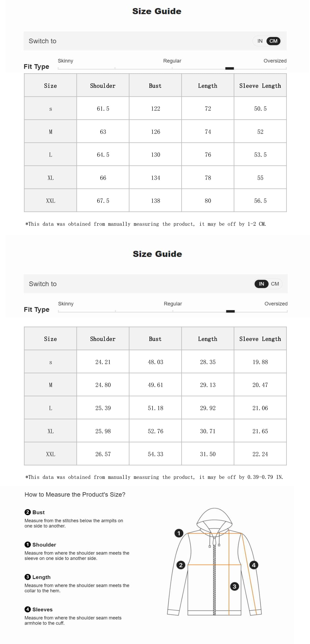The image size is (310, 644).
Task: Switch the top size guide to IN units
Action: (x=260, y=41)
